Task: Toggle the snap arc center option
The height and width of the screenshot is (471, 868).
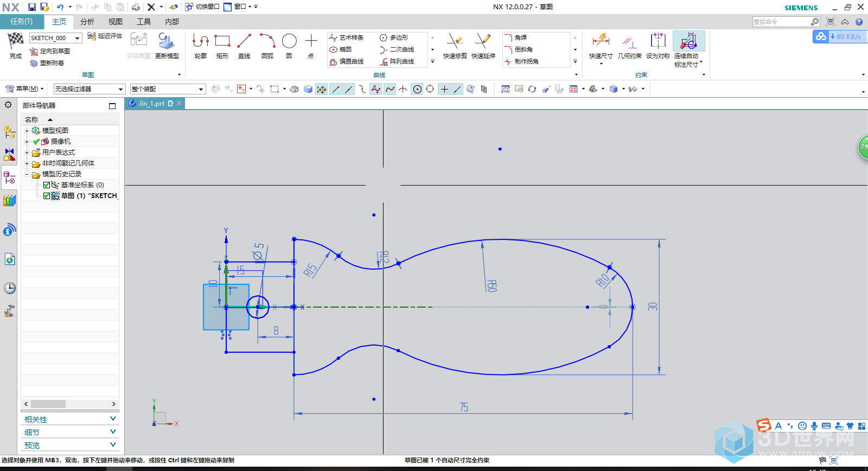Action: click(417, 89)
